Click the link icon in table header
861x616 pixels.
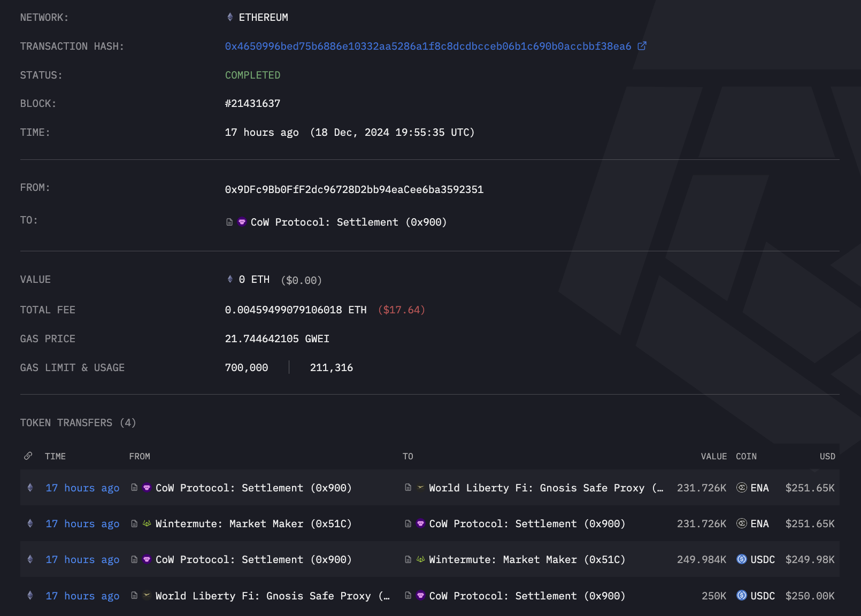[28, 456]
